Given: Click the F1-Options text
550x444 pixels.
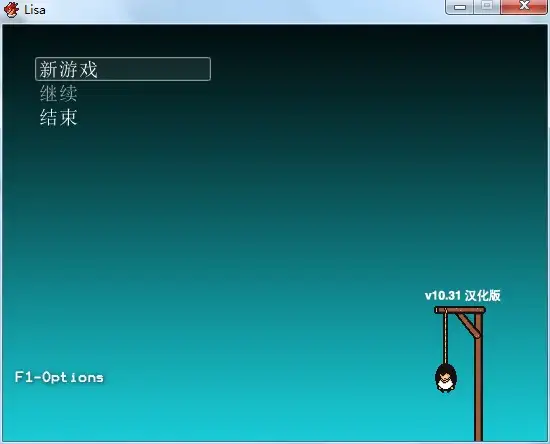Looking at the screenshot, I should (59, 377).
